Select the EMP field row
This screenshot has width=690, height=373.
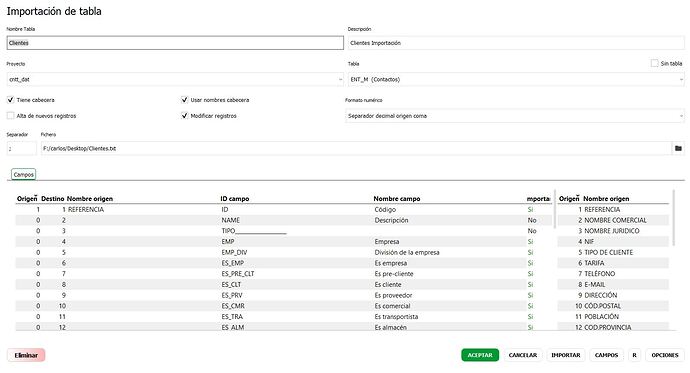point(284,241)
